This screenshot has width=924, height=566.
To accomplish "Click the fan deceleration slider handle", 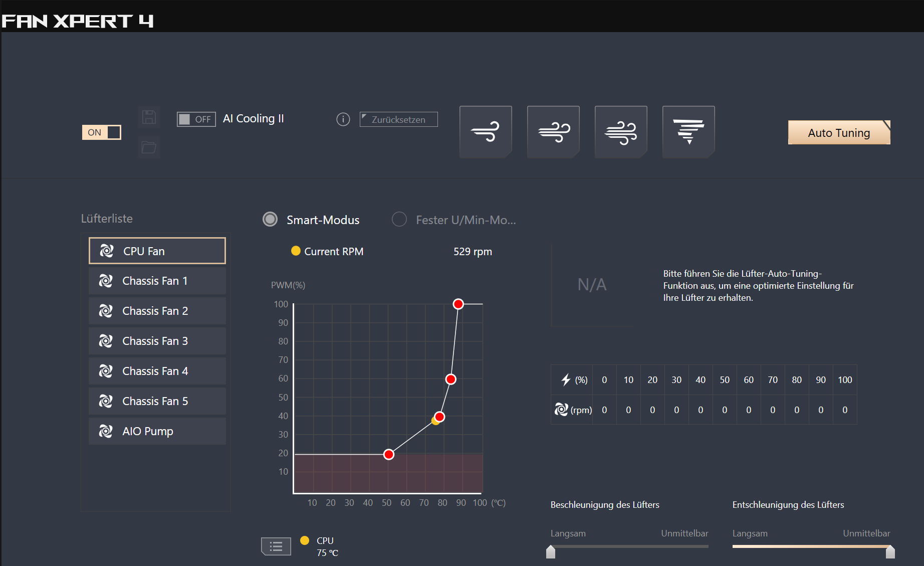I will pyautogui.click(x=890, y=551).
